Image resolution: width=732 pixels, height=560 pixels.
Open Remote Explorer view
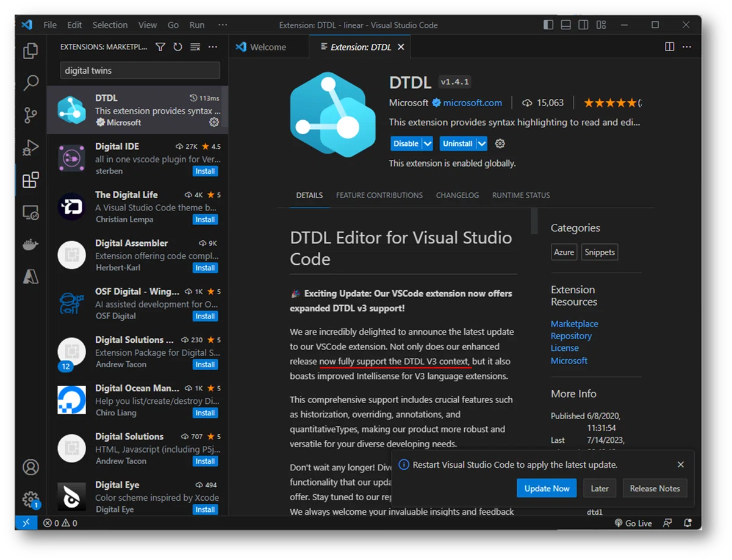[30, 212]
